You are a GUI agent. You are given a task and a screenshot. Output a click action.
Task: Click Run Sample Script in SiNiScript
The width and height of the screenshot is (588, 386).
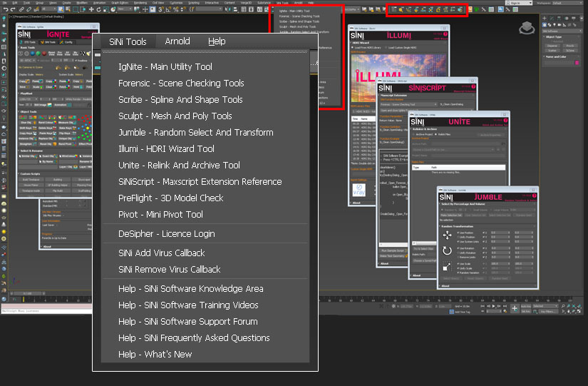[x=393, y=250]
